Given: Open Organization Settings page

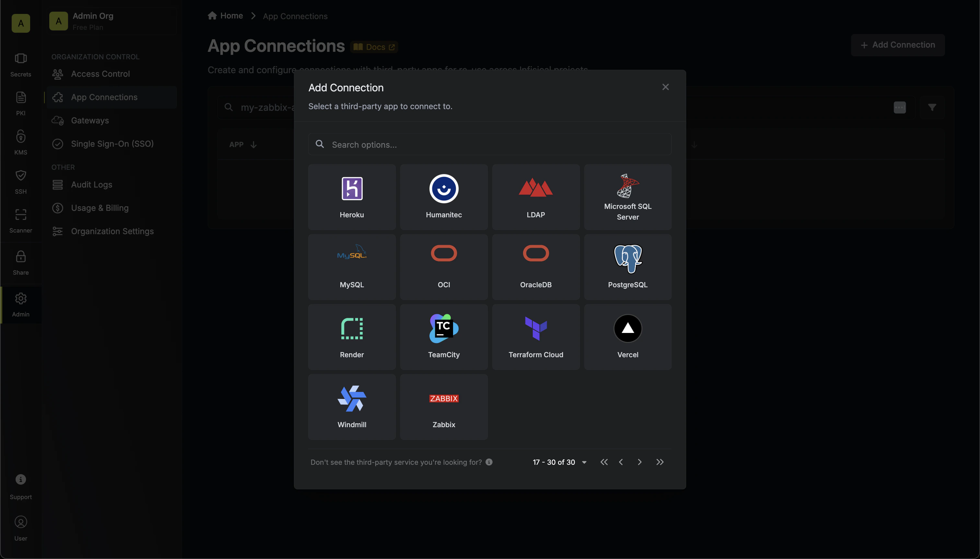Looking at the screenshot, I should pos(111,231).
